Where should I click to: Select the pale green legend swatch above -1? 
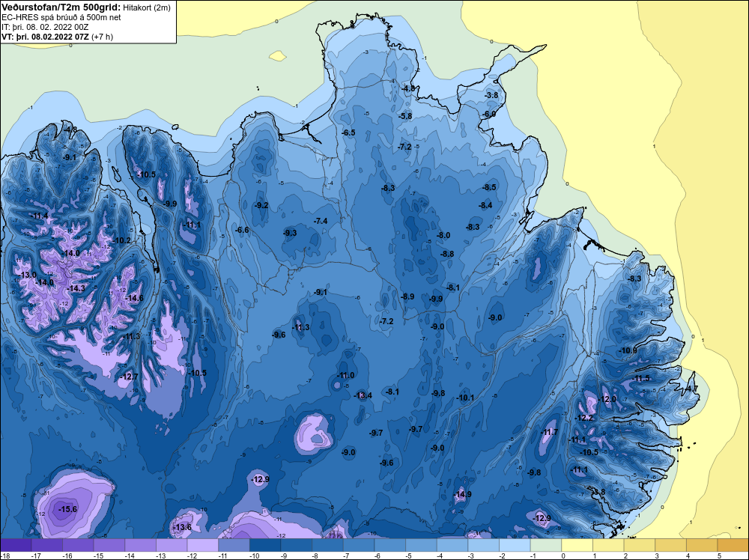545,545
